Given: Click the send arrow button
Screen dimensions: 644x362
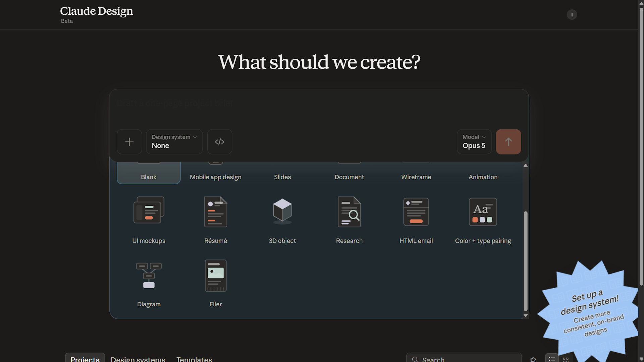Looking at the screenshot, I should pos(508,142).
